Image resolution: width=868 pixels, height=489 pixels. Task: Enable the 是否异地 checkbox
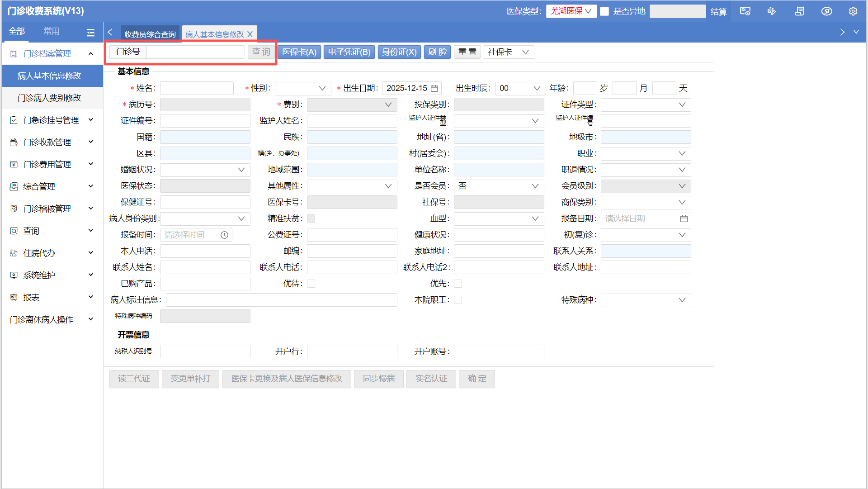604,11
